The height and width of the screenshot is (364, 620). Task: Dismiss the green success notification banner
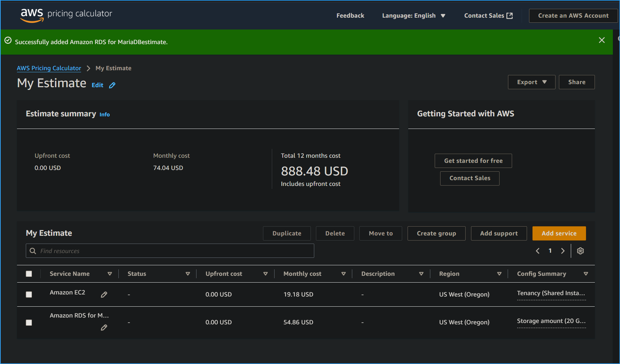click(601, 40)
